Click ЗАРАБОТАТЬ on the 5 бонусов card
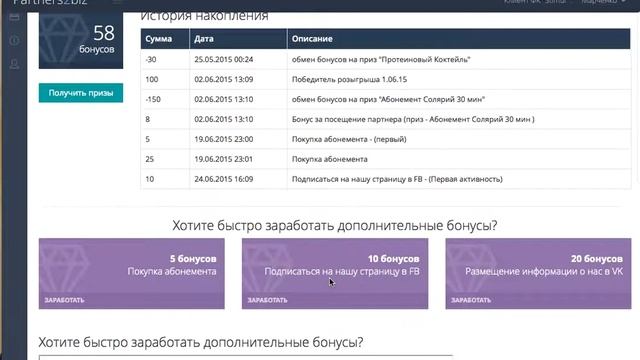Viewport: 640px width, 360px height. 64,300
